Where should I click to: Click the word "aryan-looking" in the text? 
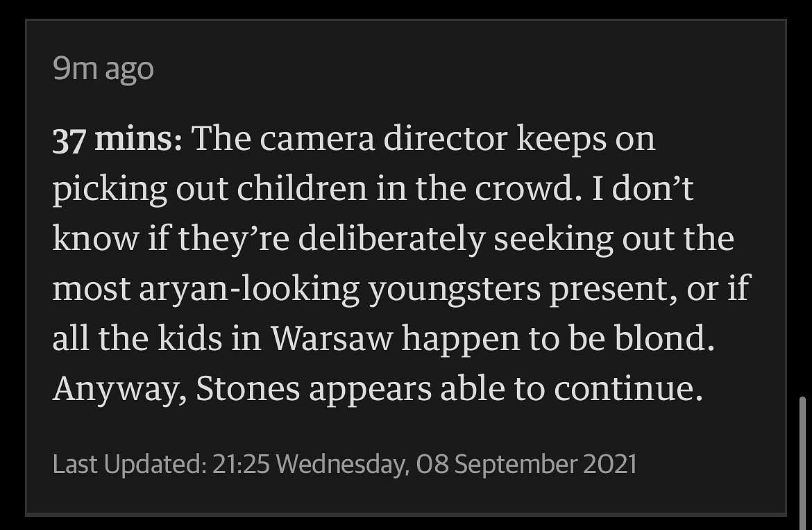(x=249, y=289)
